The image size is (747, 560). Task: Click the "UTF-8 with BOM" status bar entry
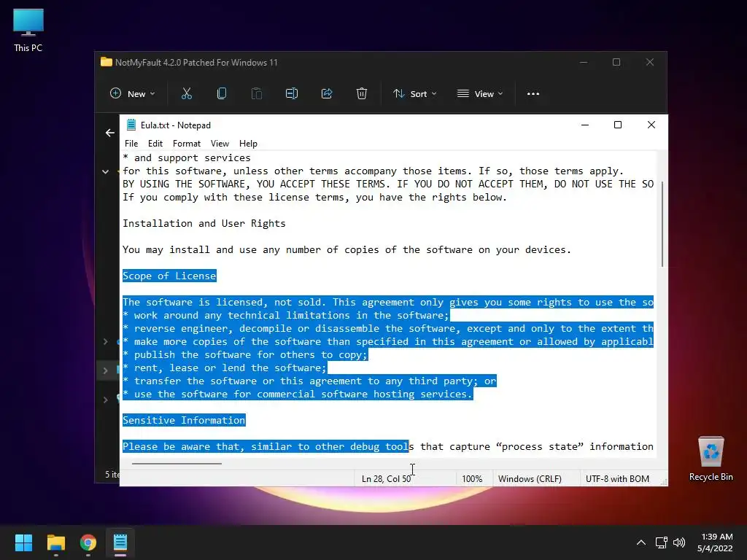pos(617,478)
